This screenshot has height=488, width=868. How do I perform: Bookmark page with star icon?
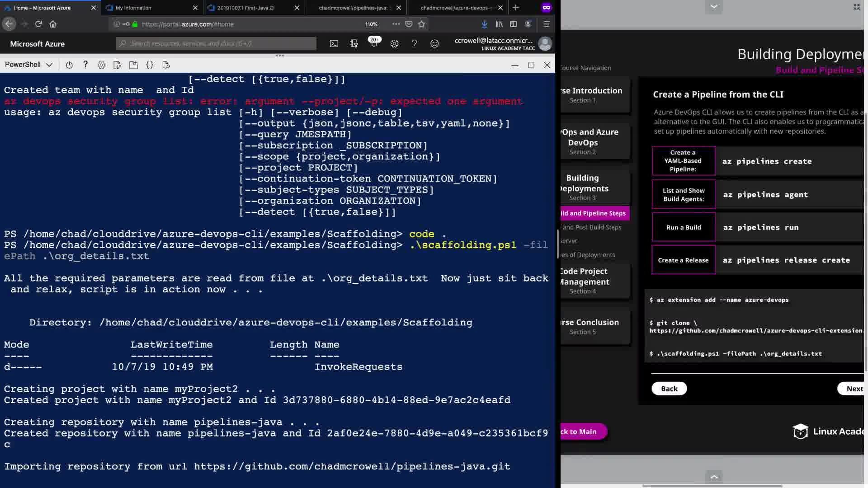422,24
